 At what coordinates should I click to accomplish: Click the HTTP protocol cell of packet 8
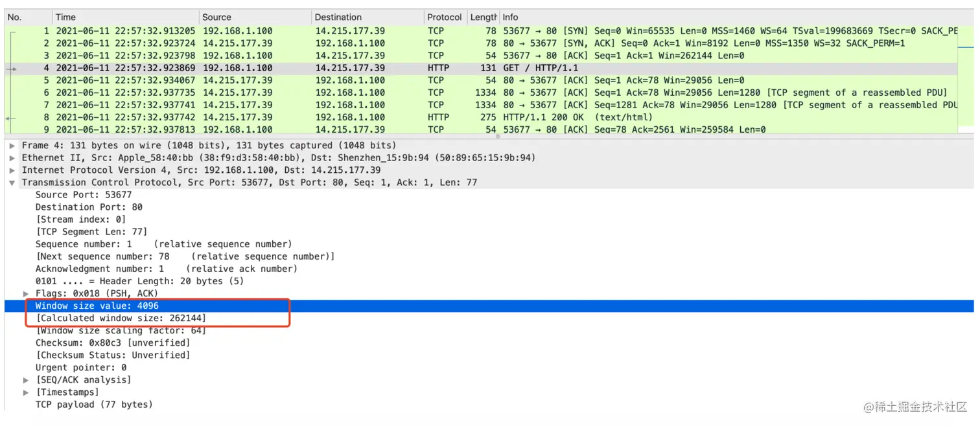pyautogui.click(x=438, y=117)
